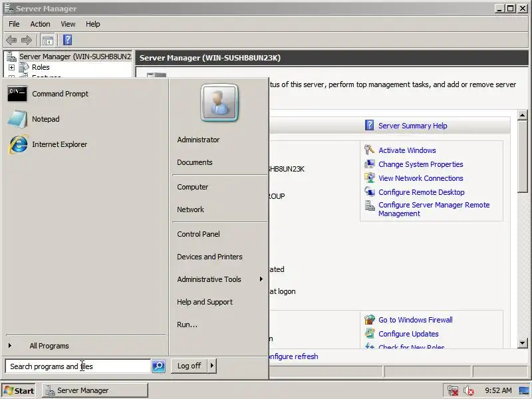Click the Configure Updates icon
The height and width of the screenshot is (399, 532).
click(x=369, y=334)
